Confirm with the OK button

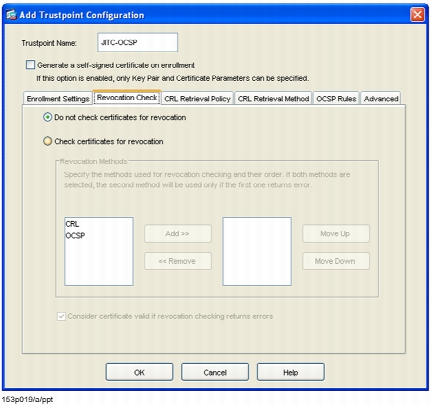(139, 372)
